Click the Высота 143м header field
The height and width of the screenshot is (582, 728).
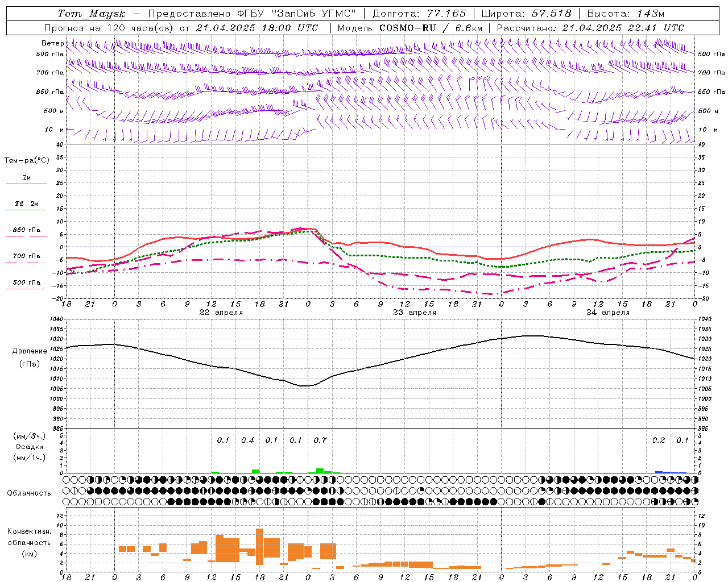tap(626, 14)
